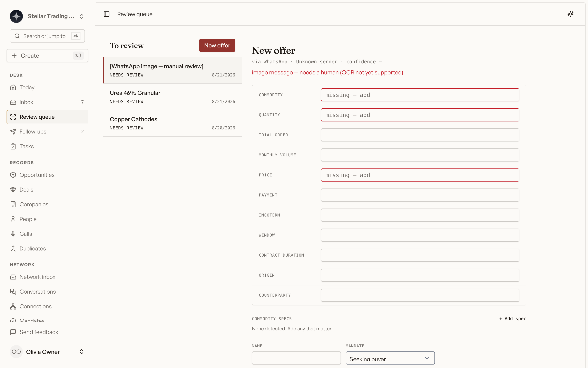Click the Stellar Trading logo avatar
Screen dimensions: 588x368
pyautogui.click(x=16, y=16)
